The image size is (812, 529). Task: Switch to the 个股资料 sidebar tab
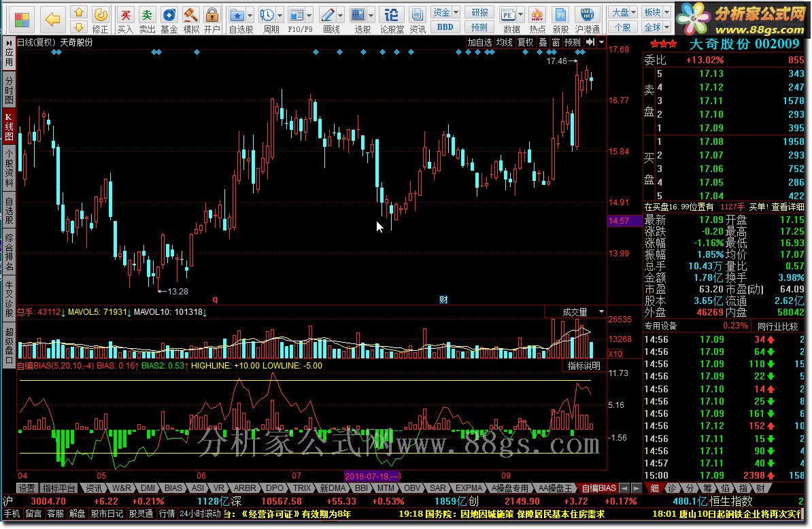tap(9, 168)
